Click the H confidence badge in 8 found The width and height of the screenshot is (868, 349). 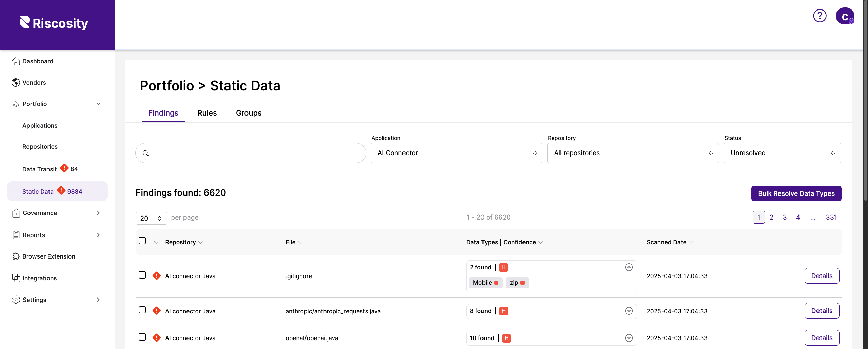[x=504, y=311]
